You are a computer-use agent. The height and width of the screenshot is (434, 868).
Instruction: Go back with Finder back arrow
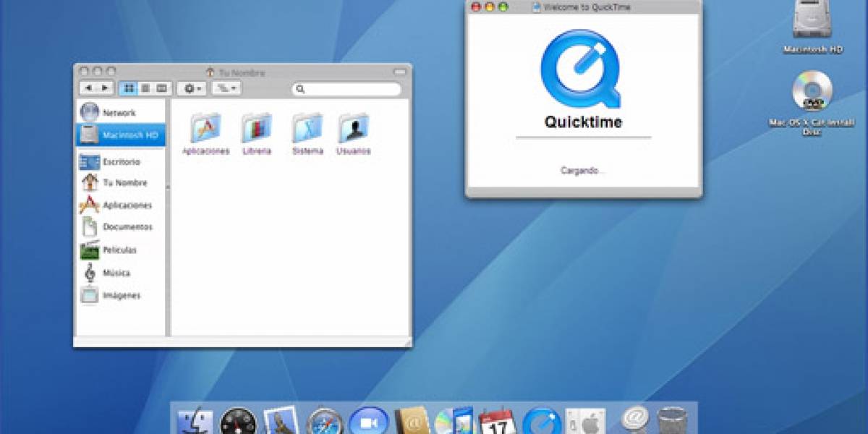click(88, 88)
